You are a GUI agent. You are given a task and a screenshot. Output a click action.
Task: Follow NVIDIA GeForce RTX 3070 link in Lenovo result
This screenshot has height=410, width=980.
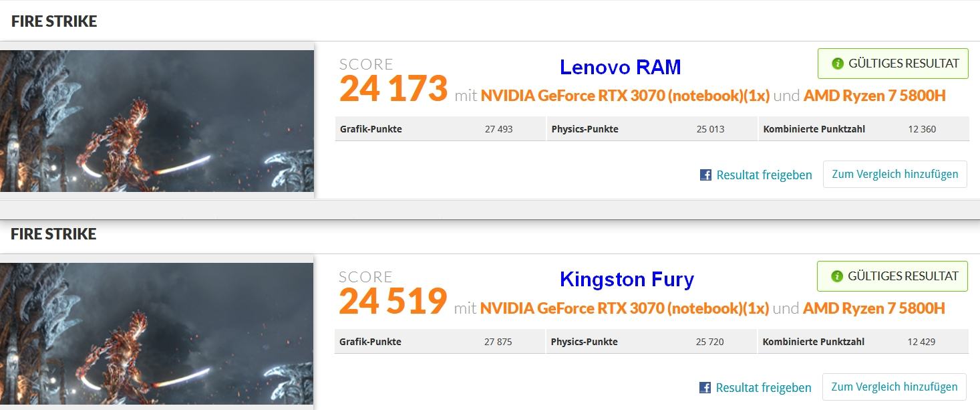pyautogui.click(x=625, y=96)
